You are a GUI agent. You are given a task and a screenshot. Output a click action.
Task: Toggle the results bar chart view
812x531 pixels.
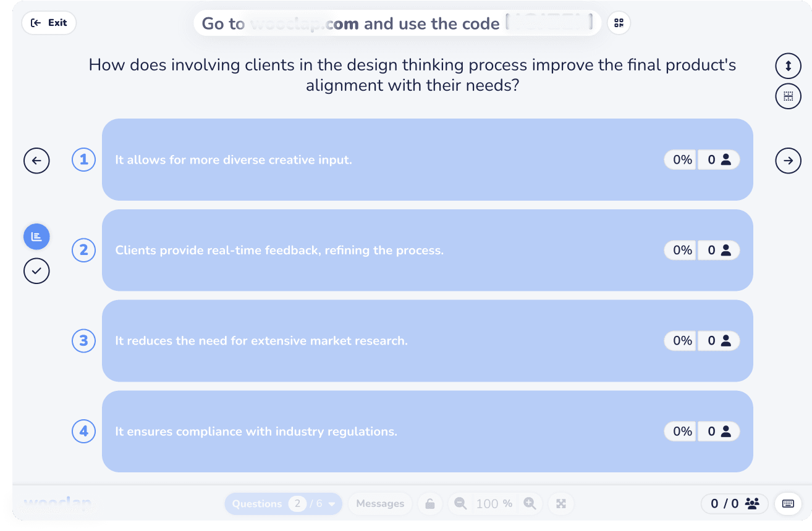coord(36,236)
